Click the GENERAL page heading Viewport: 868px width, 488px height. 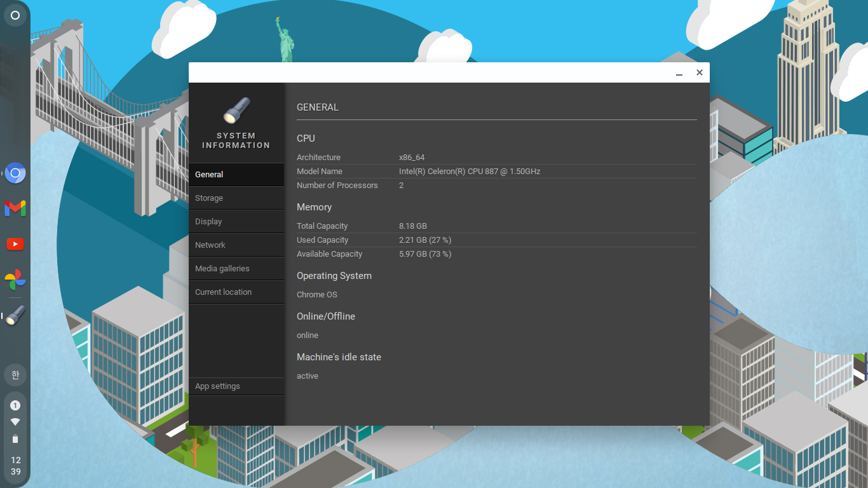point(318,107)
